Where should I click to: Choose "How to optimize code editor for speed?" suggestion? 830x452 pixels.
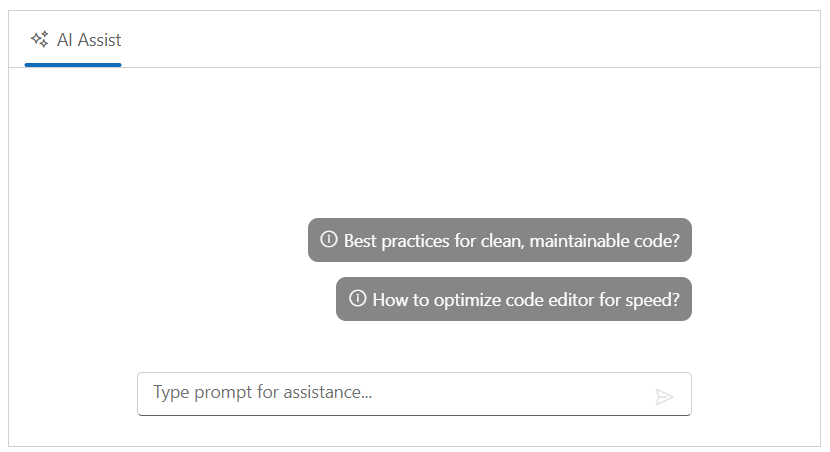coord(514,299)
